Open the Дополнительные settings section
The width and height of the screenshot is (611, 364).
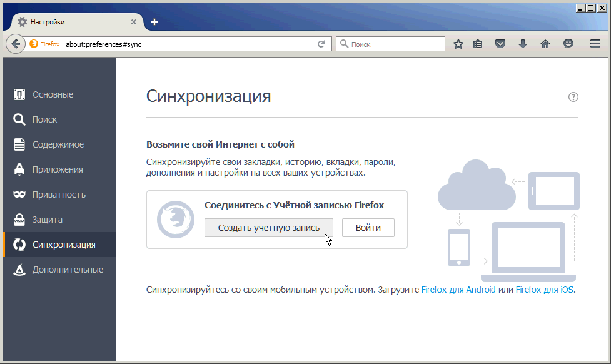pos(68,270)
